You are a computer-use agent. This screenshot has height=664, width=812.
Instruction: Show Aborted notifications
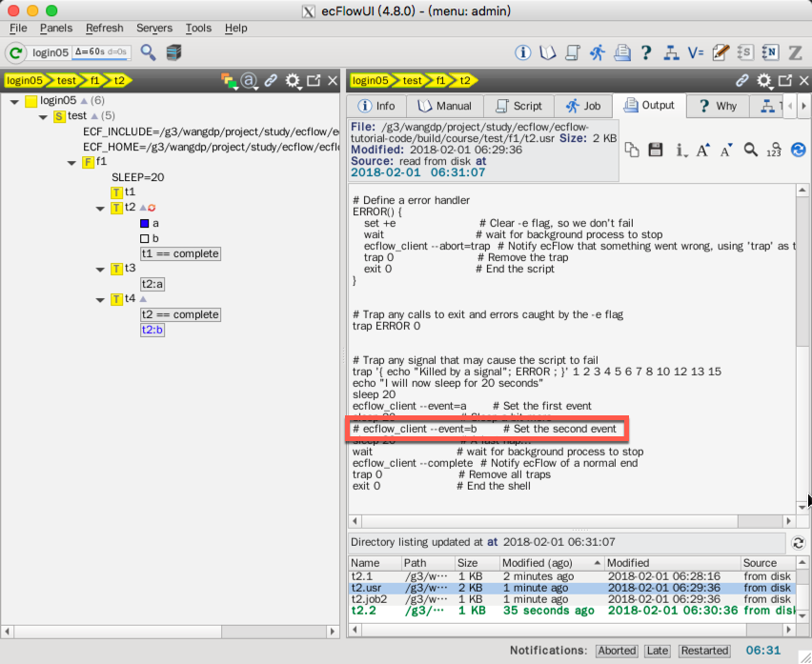(617, 651)
